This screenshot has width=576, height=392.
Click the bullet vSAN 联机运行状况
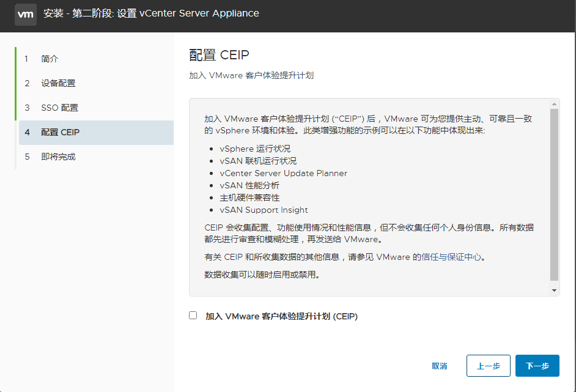click(x=258, y=161)
